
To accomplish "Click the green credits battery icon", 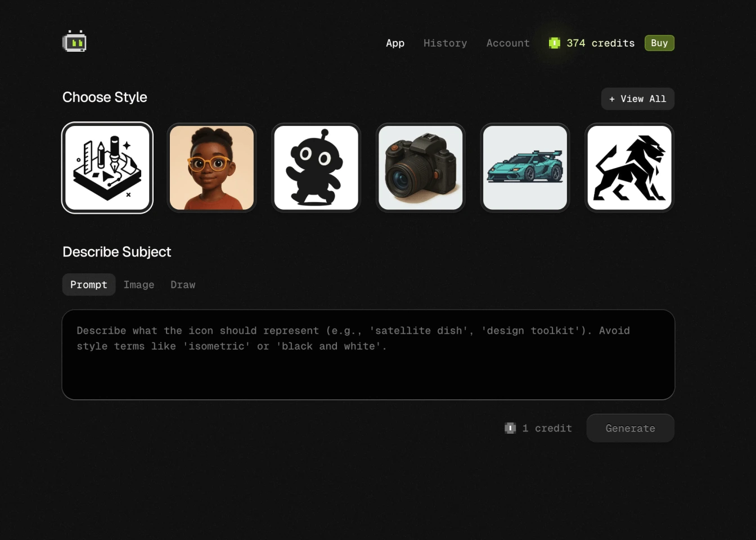I will pyautogui.click(x=554, y=43).
